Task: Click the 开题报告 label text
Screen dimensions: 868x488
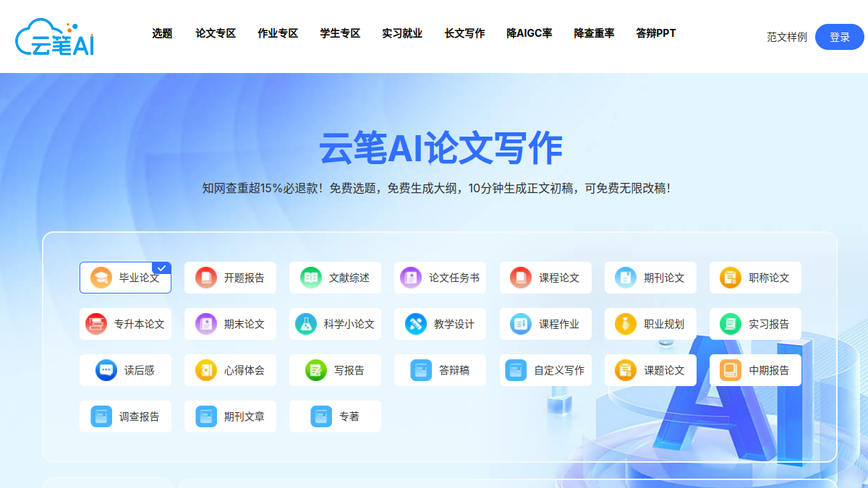Action: point(244,278)
